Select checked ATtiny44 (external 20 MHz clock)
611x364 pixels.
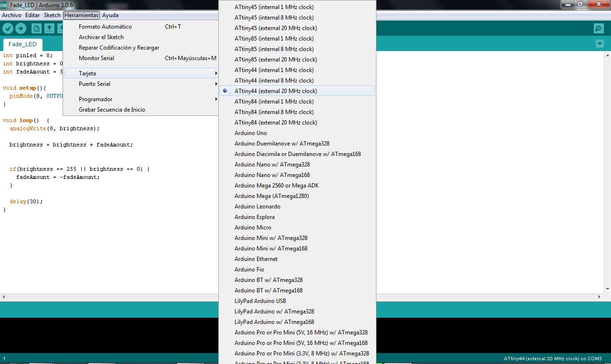coord(297,91)
